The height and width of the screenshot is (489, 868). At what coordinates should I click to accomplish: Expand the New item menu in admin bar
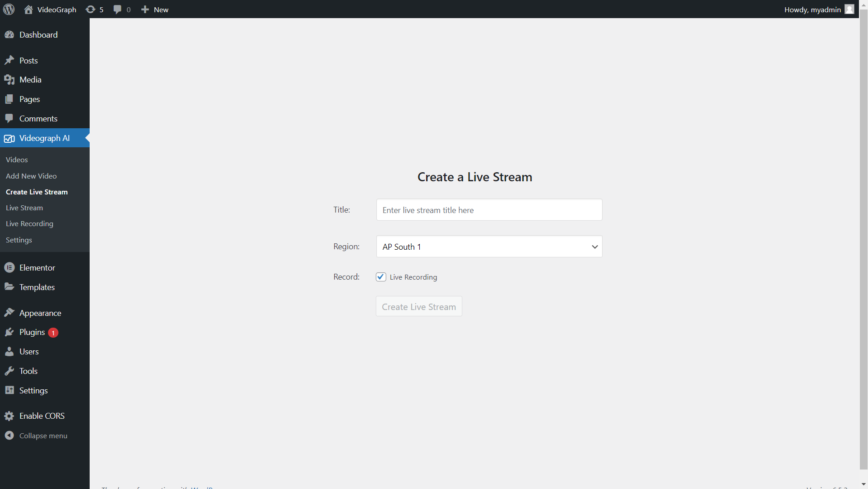click(154, 9)
